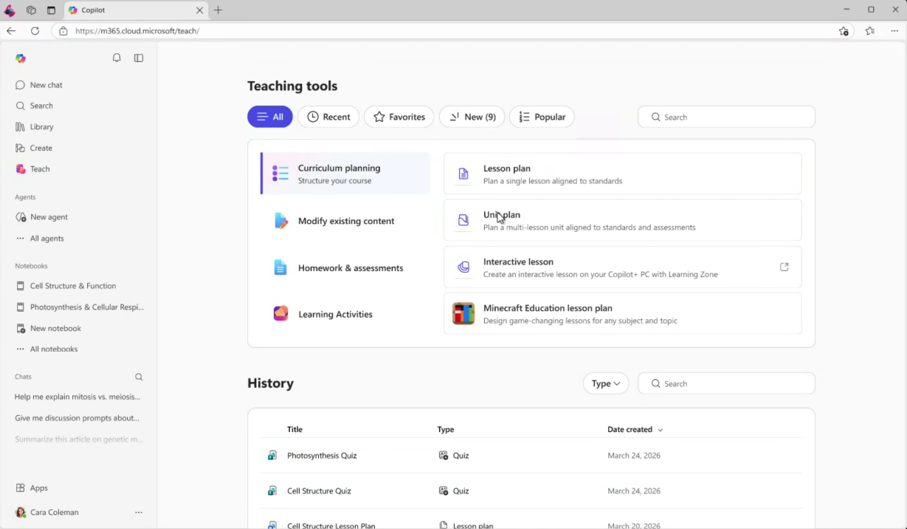The height and width of the screenshot is (529, 907).
Task: Open more options beside Cara Coleman
Action: 139,512
